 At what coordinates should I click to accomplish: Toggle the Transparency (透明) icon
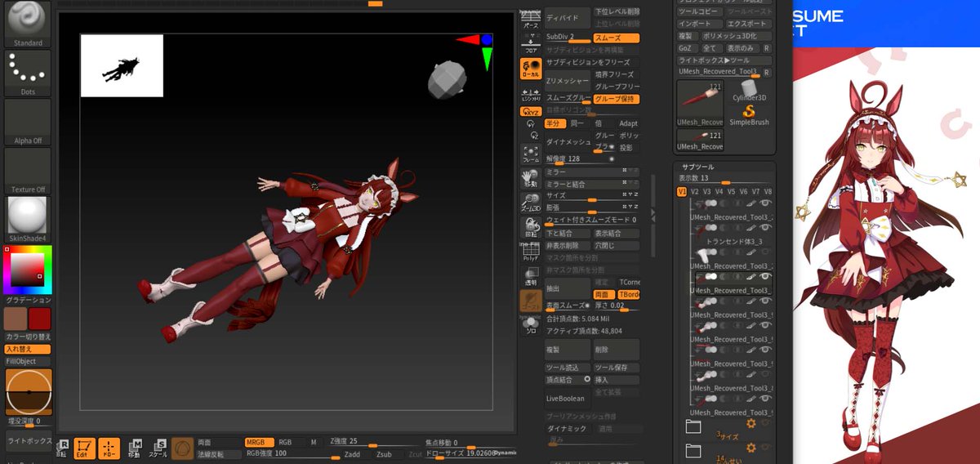531,277
